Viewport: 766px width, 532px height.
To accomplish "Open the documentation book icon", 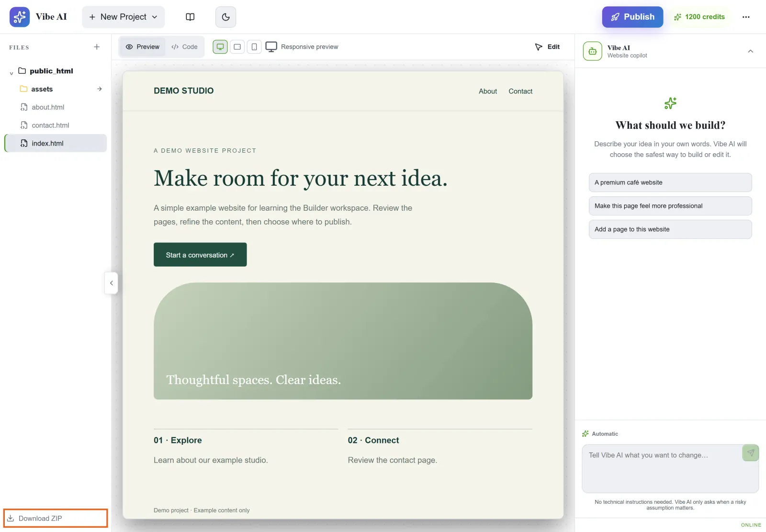I will click(190, 17).
